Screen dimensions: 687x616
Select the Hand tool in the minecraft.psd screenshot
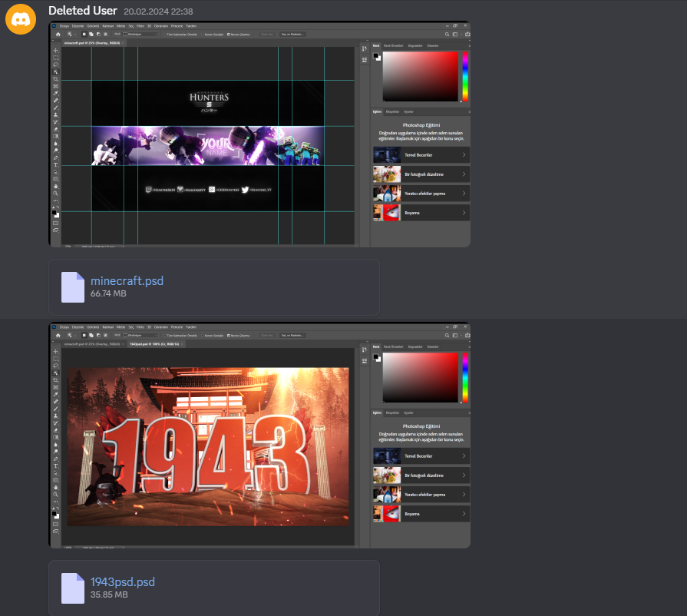(x=55, y=187)
